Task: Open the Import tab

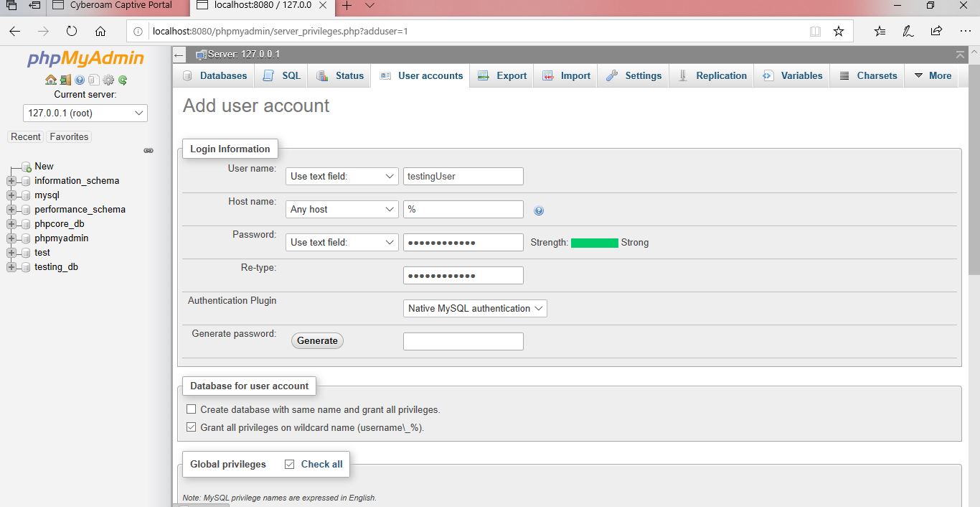Action: [x=566, y=76]
